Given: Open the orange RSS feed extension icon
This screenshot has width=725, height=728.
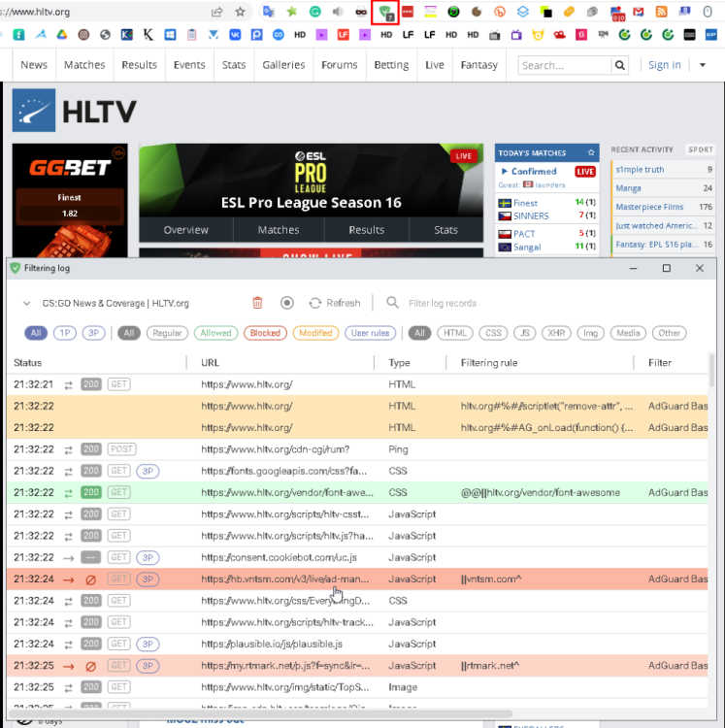Looking at the screenshot, I should 661,12.
